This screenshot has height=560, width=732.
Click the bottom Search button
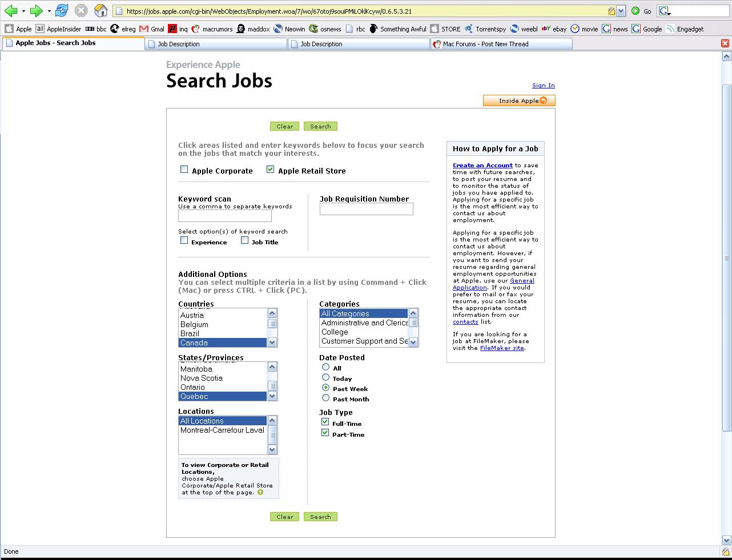[320, 517]
